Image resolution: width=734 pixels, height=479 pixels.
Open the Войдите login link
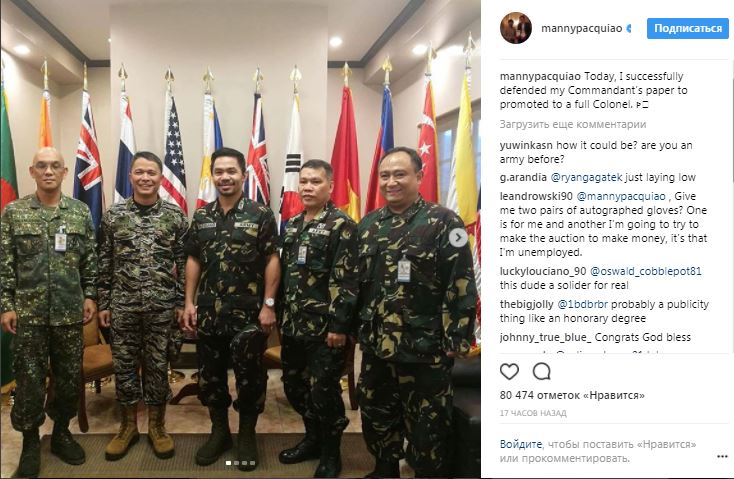tap(521, 444)
